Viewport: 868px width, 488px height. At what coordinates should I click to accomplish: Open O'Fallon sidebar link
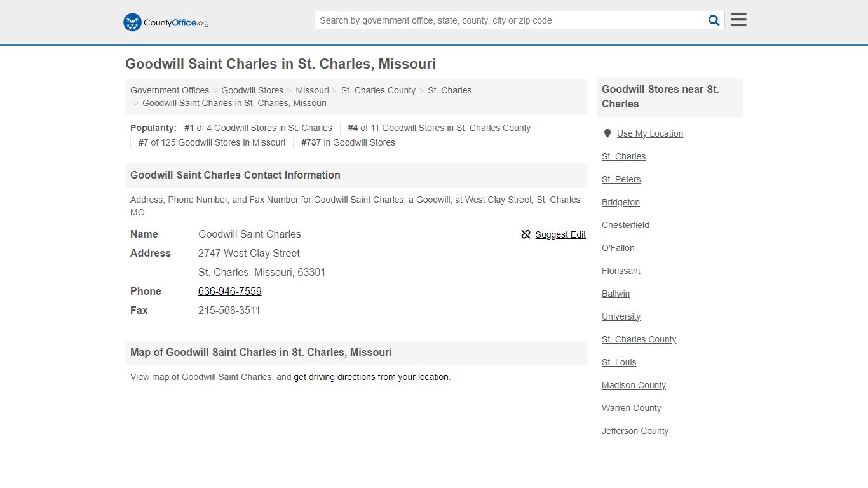[618, 248]
